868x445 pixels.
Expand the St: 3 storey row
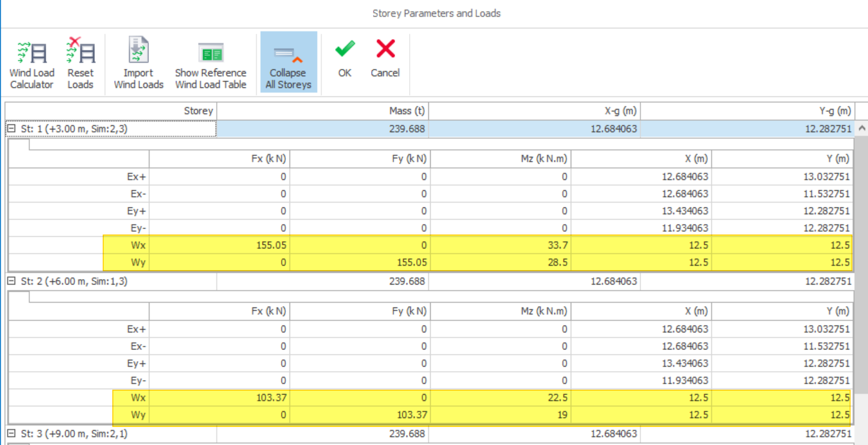(x=11, y=433)
